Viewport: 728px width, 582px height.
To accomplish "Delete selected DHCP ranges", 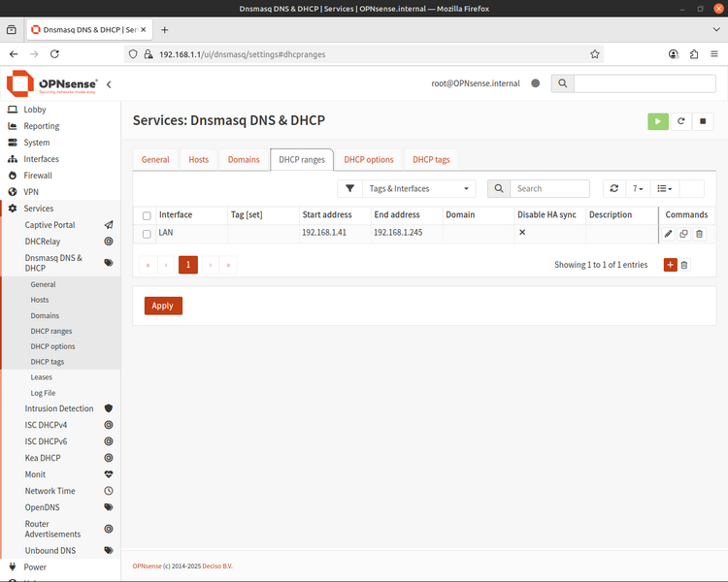I will click(x=684, y=265).
